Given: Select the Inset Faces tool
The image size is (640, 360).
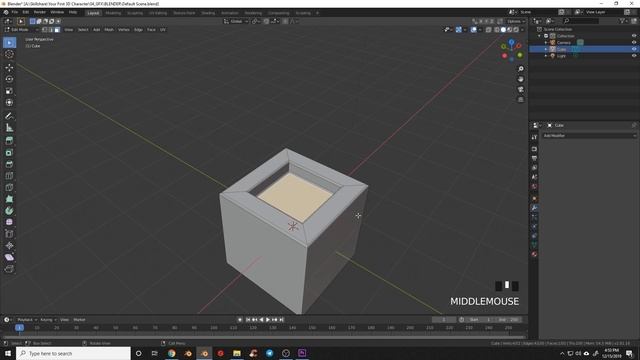Looking at the screenshot, I should pyautogui.click(x=9, y=153).
